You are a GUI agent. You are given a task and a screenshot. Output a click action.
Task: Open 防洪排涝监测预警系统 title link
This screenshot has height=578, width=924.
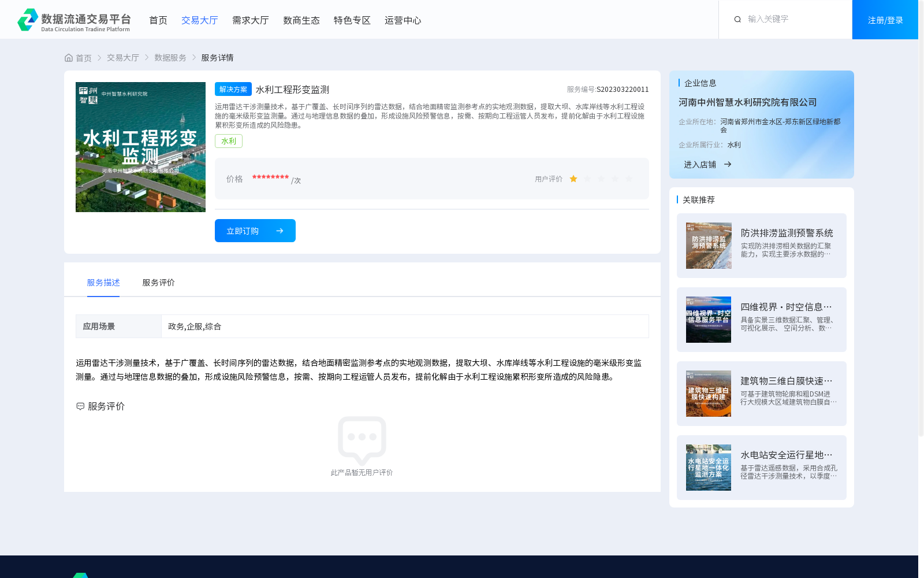point(787,233)
